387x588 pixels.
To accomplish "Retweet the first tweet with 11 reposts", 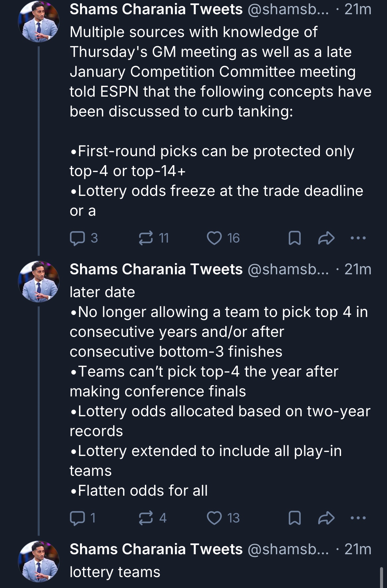I will pyautogui.click(x=146, y=238).
